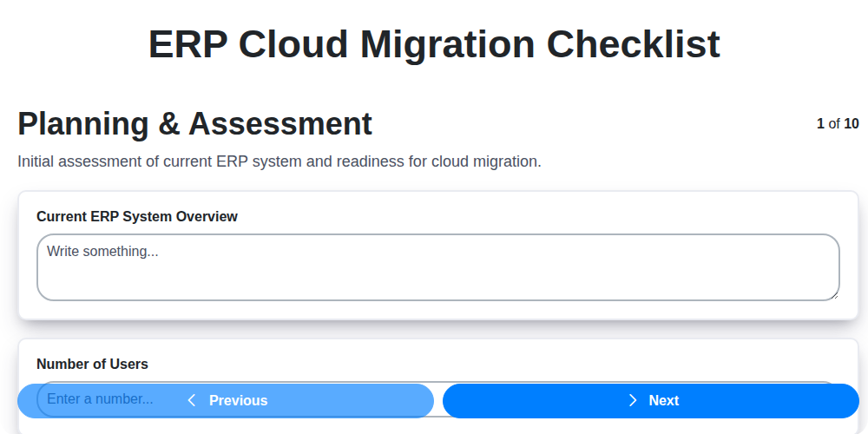Screen dimensions: 868x434
Task: Click the 'Write something...' placeholder text
Action: click(x=102, y=251)
